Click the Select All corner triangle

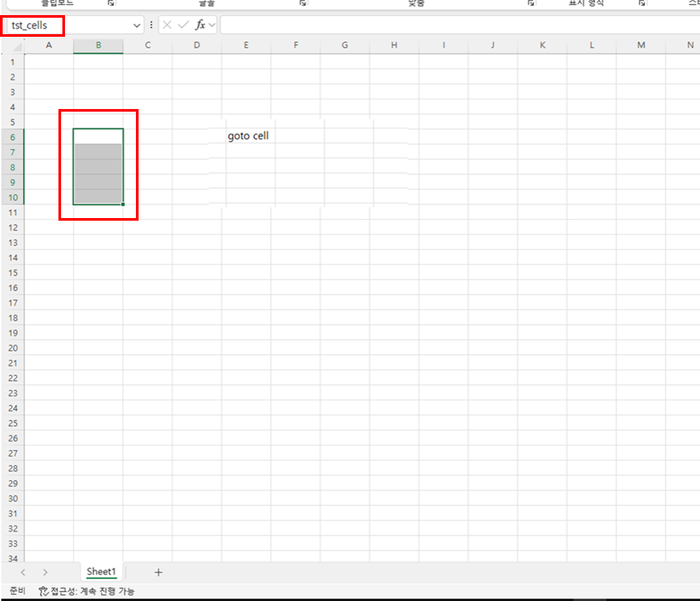click(x=17, y=46)
